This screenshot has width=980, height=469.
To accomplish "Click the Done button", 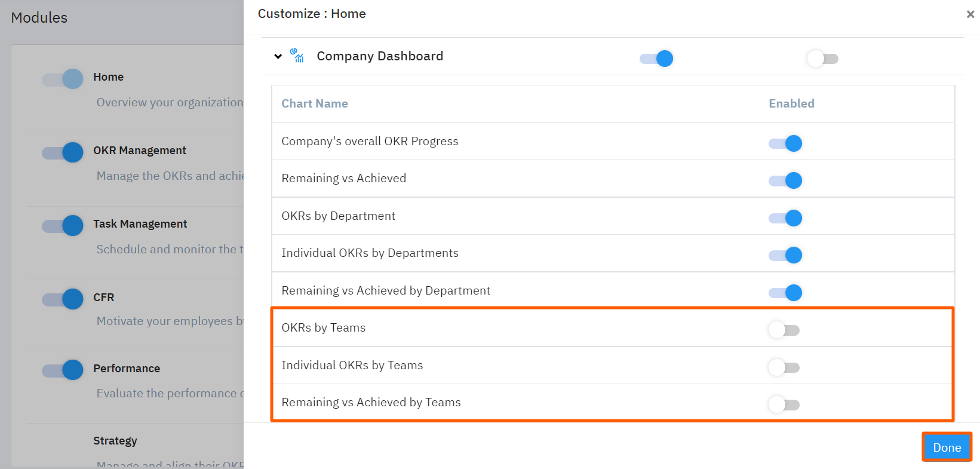I will (x=947, y=447).
